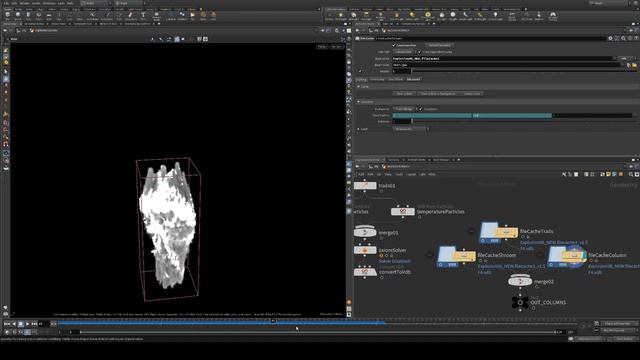Select the Grid shelf tool
The width and height of the screenshot is (640, 360).
tap(49, 16)
